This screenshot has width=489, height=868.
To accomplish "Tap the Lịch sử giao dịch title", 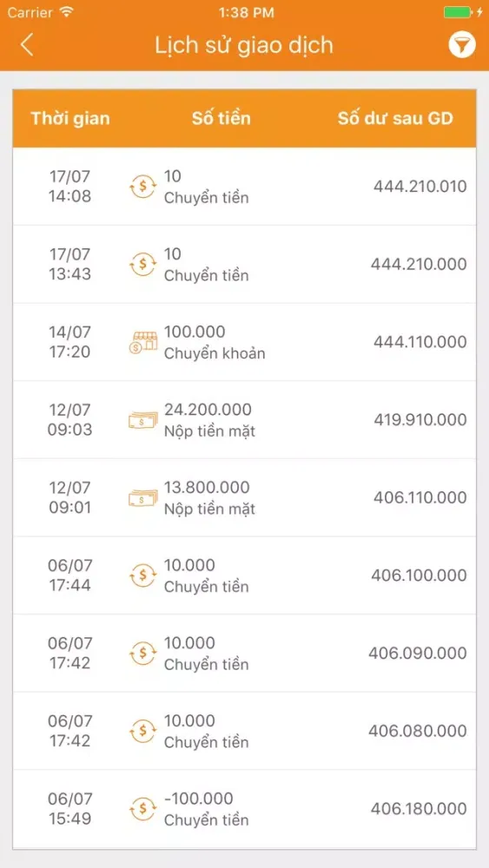I will 244,45.
